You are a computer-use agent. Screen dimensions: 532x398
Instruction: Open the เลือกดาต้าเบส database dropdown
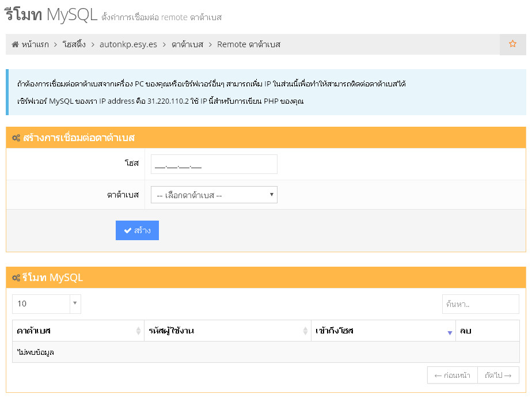pos(214,195)
